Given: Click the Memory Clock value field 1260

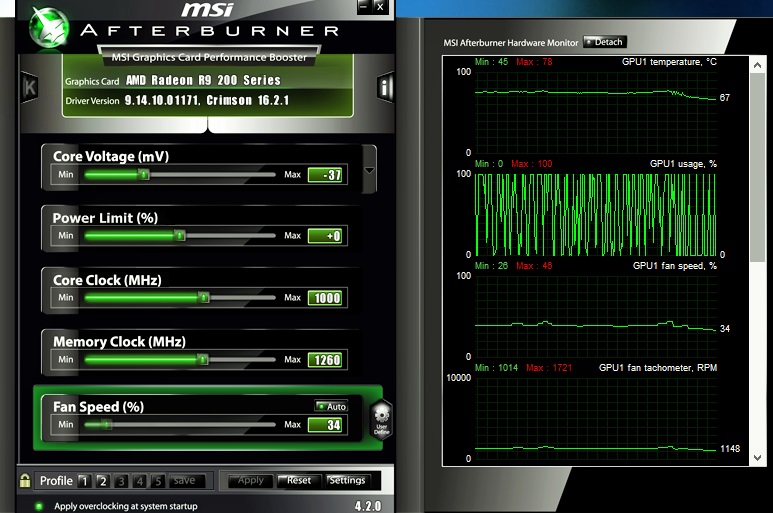Looking at the screenshot, I should coord(325,360).
